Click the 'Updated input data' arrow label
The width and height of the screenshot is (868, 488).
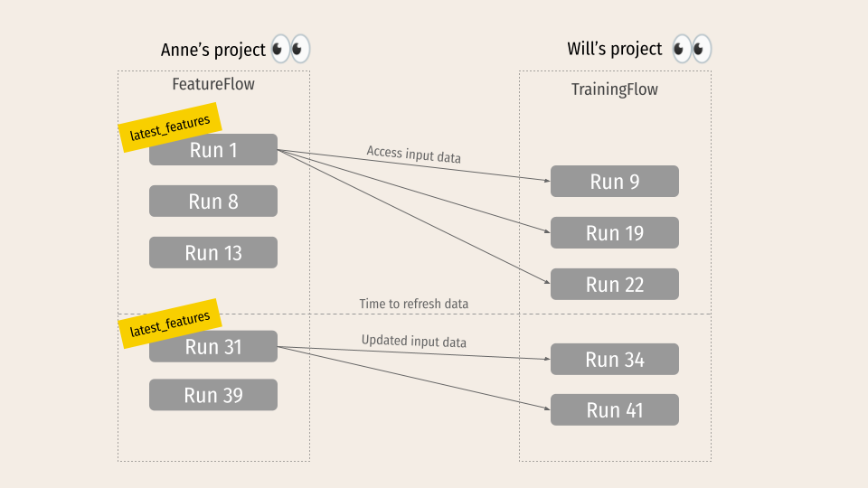point(413,341)
